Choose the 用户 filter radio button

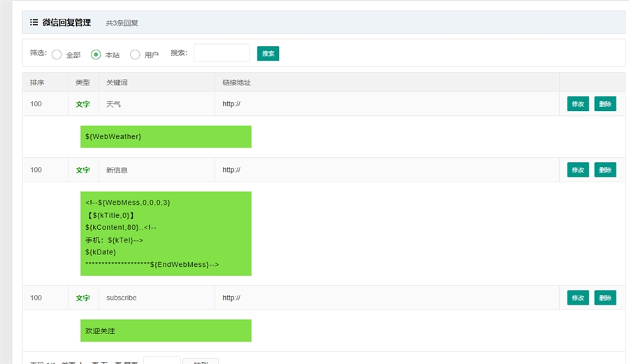(x=135, y=54)
